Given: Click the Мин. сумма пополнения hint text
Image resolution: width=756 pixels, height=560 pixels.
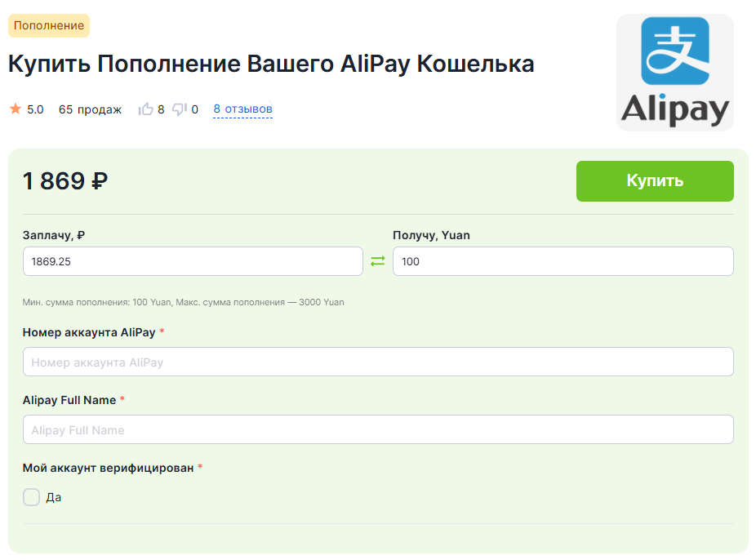Looking at the screenshot, I should click(183, 302).
